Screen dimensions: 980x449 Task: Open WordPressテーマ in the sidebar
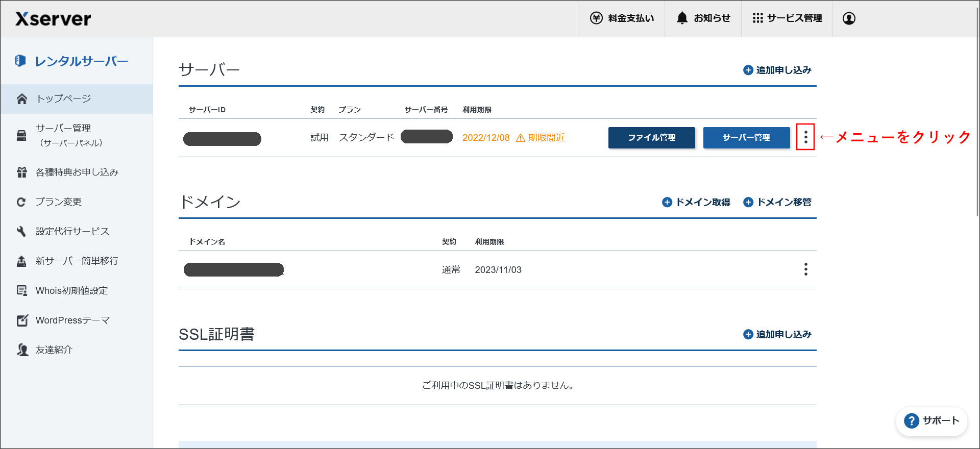pos(72,320)
